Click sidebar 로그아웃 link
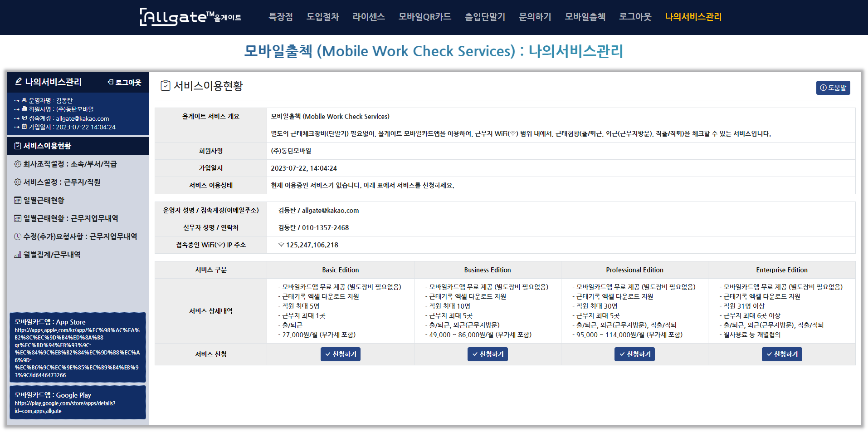Viewport: 868px width, 433px height. 124,82
